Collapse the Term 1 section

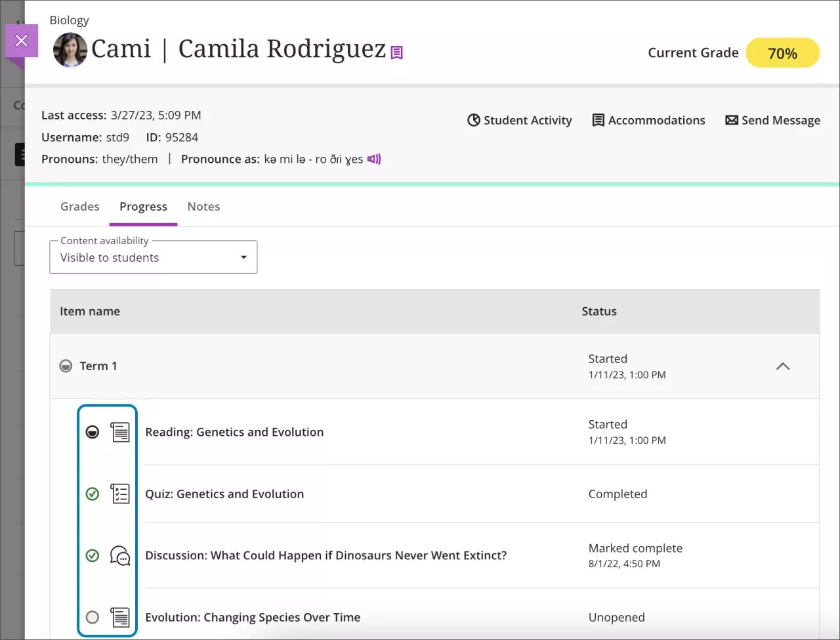782,366
